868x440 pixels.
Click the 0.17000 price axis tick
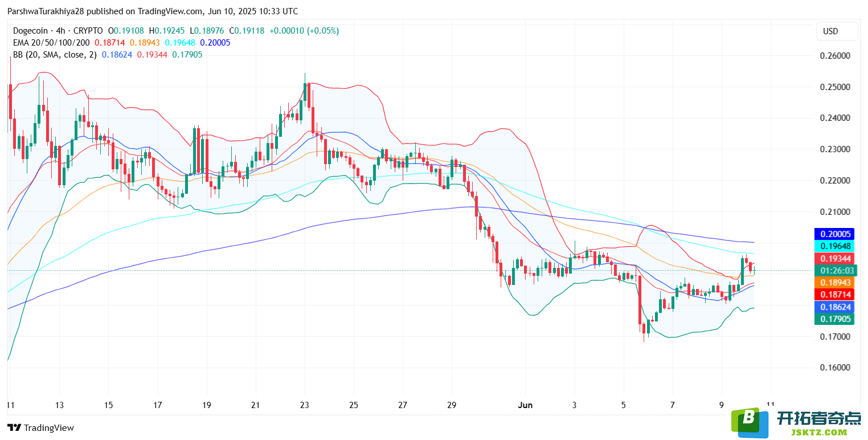coord(835,337)
